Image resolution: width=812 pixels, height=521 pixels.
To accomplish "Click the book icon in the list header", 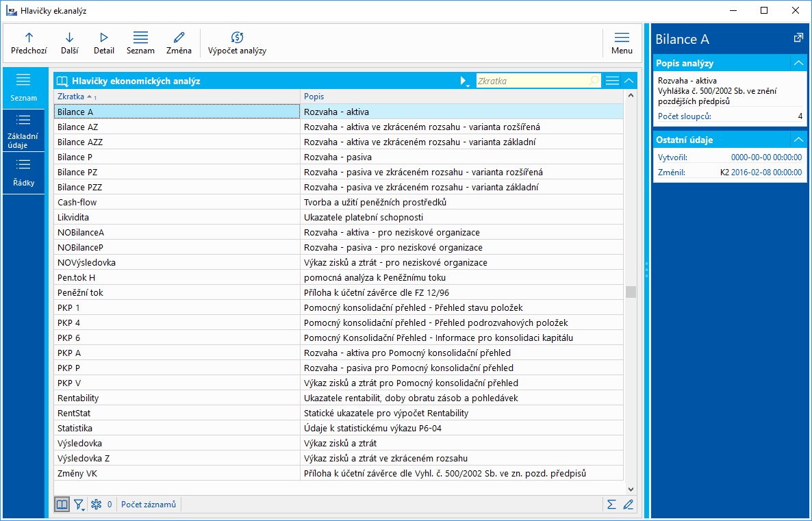I will [x=62, y=81].
